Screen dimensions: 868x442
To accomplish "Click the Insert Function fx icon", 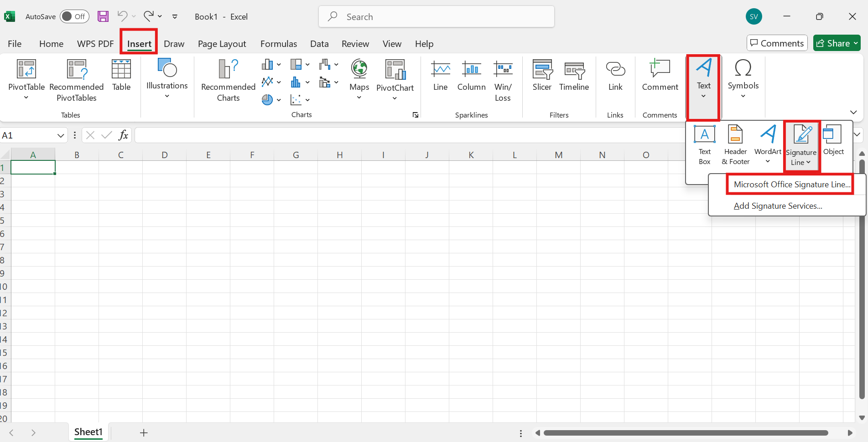I will point(123,135).
